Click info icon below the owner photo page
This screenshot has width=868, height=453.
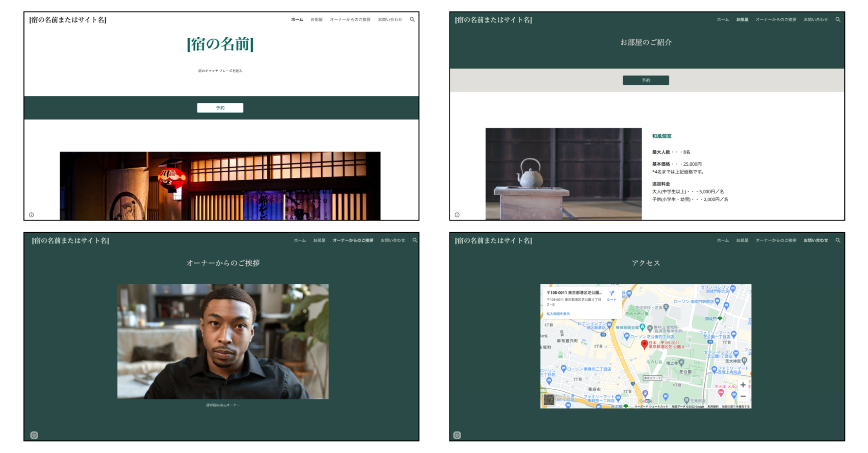[34, 435]
